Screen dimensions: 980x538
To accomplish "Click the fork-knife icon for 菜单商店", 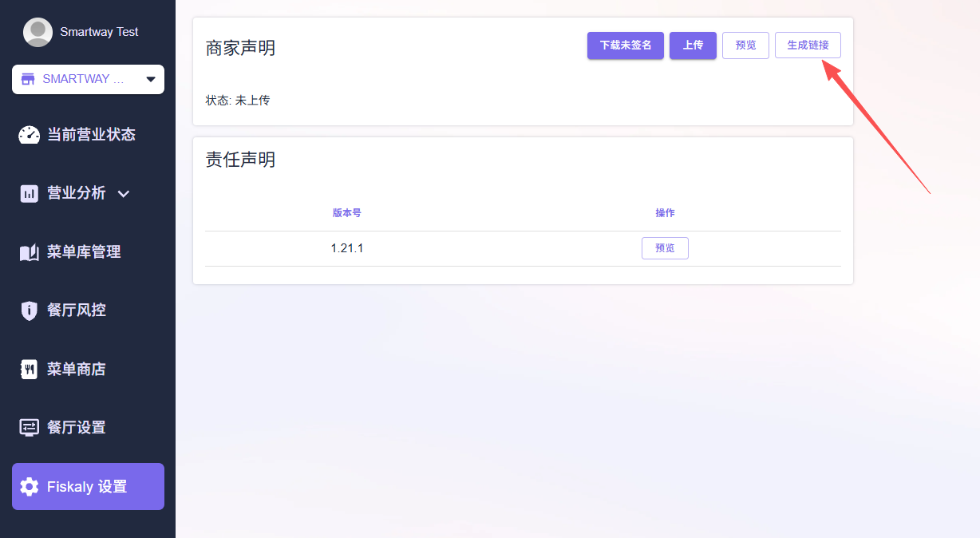I will tap(30, 370).
